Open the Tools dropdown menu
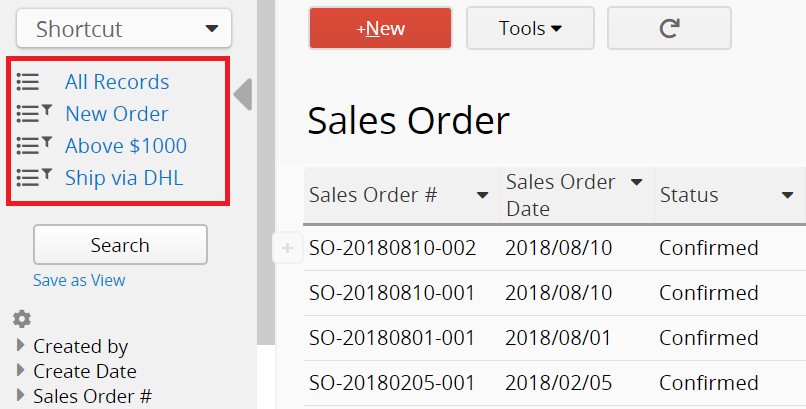806x409 pixels. click(530, 28)
